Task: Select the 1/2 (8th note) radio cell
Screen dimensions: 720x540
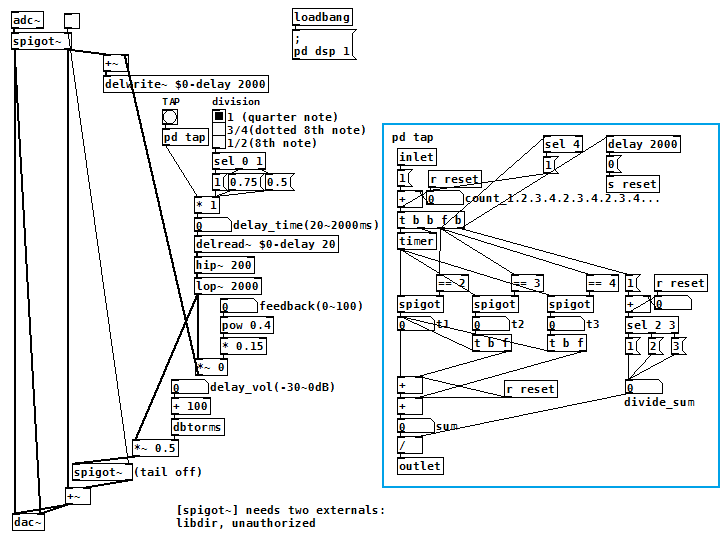Action: (219, 142)
